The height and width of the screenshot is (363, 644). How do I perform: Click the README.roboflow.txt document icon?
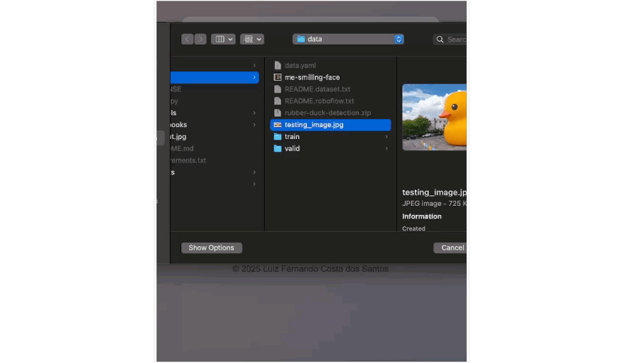pyautogui.click(x=277, y=101)
